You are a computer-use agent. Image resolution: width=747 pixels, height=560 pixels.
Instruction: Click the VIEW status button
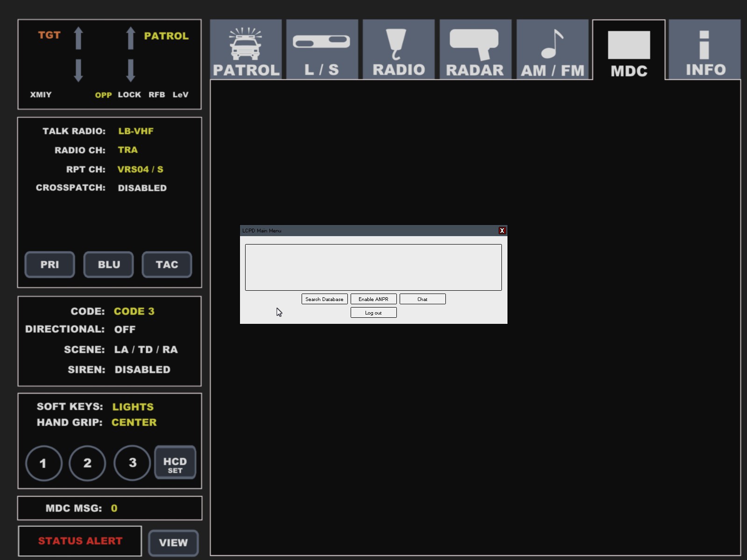(173, 543)
